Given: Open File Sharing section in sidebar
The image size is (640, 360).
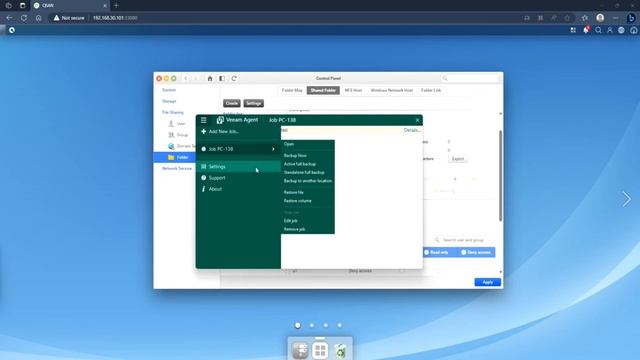Looking at the screenshot, I should tap(173, 112).
